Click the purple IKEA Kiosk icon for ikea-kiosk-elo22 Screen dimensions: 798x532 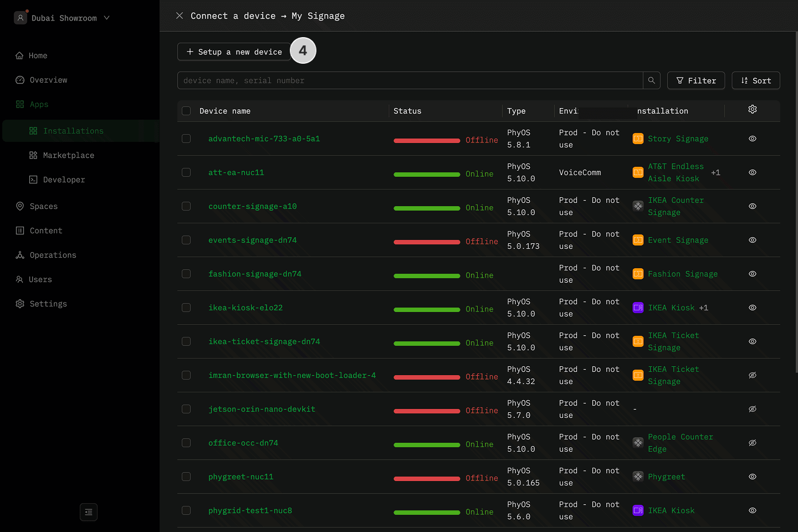click(638, 308)
